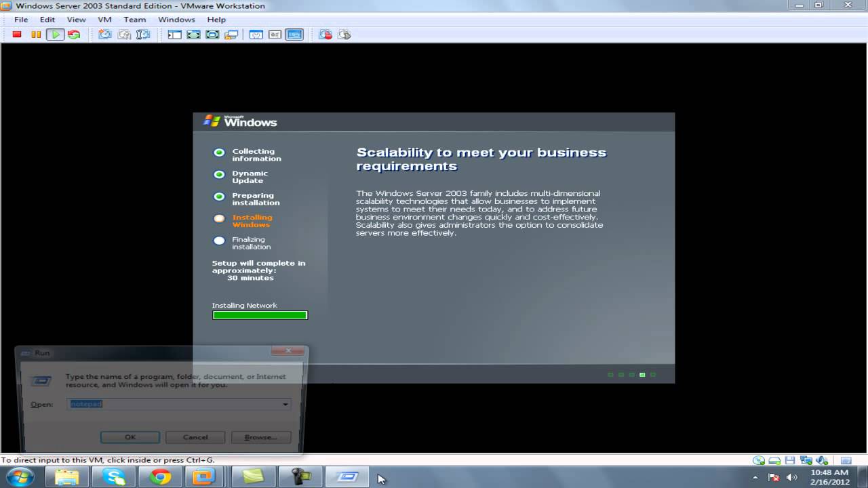The height and width of the screenshot is (488, 868).
Task: Click the Unity mode toolbar icon
Action: pos(231,35)
